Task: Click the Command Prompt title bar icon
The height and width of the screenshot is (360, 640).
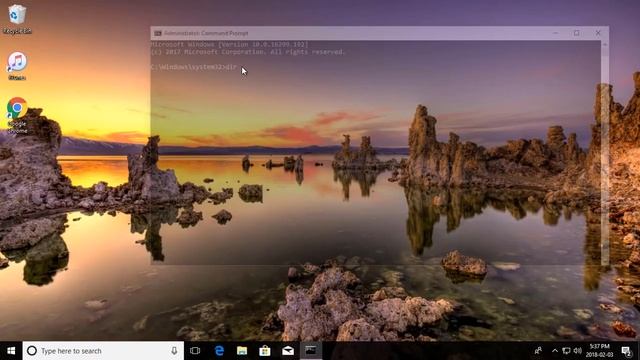Action: point(158,33)
